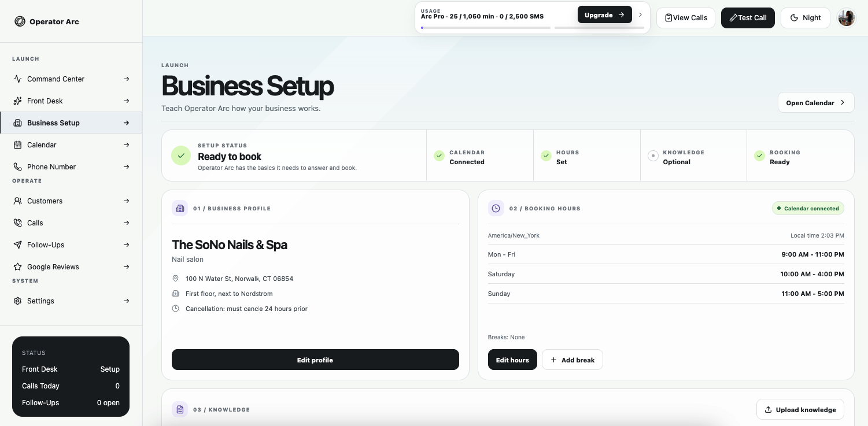Click Upload knowledge button
Viewport: 868px width, 426px height.
[x=800, y=409]
